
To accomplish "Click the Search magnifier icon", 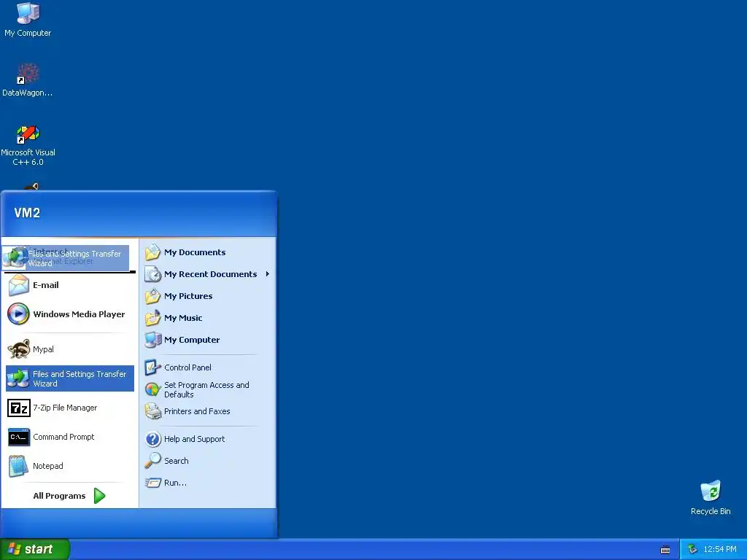I will [x=153, y=461].
